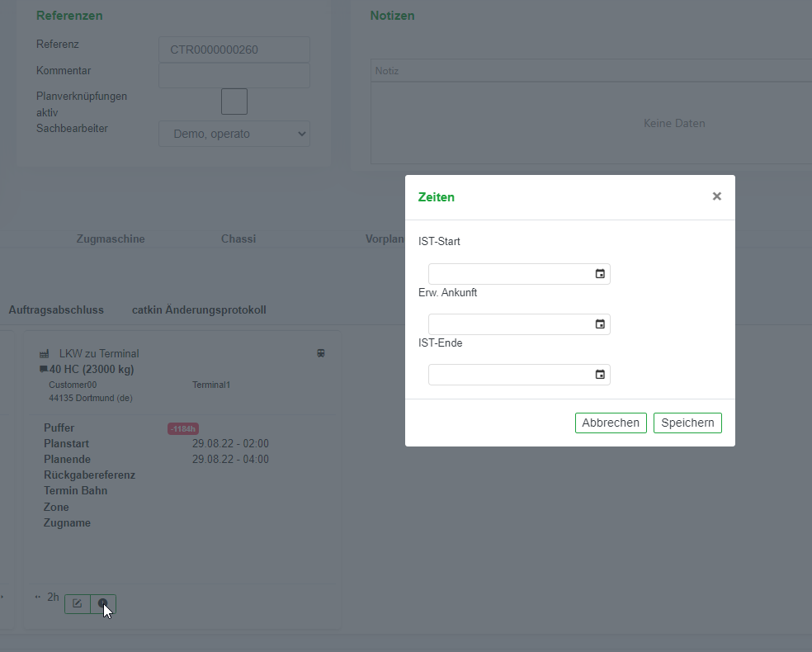
Task: Click the Kommentar text field
Action: pos(234,75)
